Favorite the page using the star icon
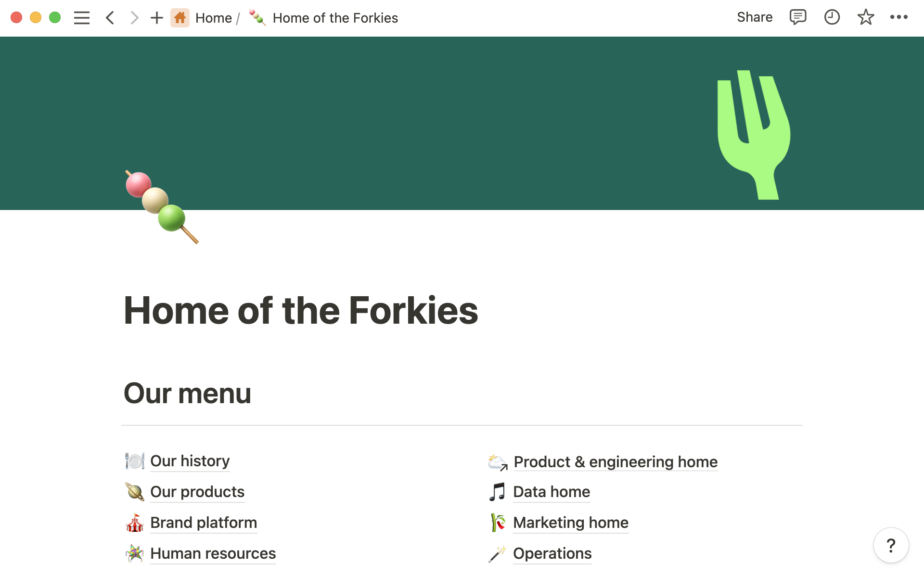924x578 pixels. point(866,18)
